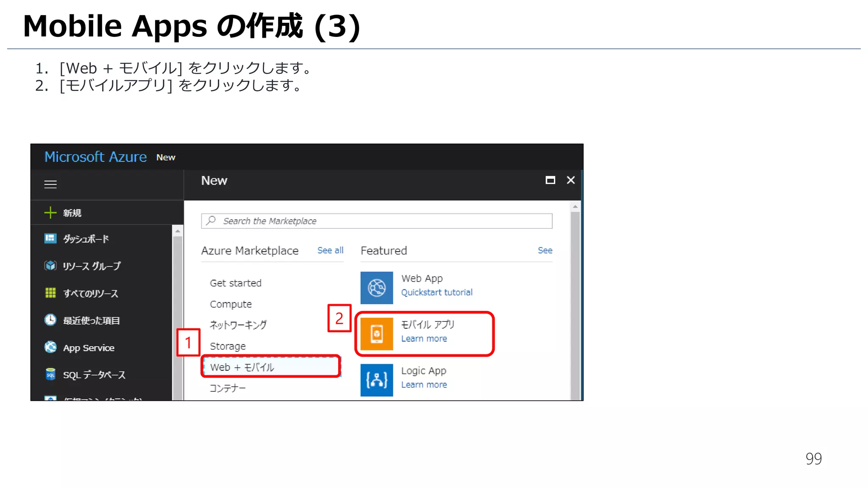Close the New blade
Viewport: 868px width, 488px height.
(571, 180)
